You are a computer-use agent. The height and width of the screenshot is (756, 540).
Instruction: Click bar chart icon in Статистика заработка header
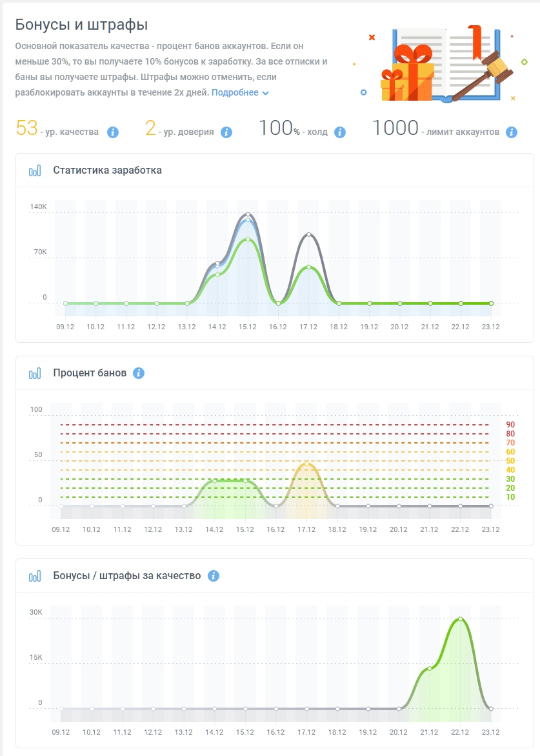coord(35,170)
